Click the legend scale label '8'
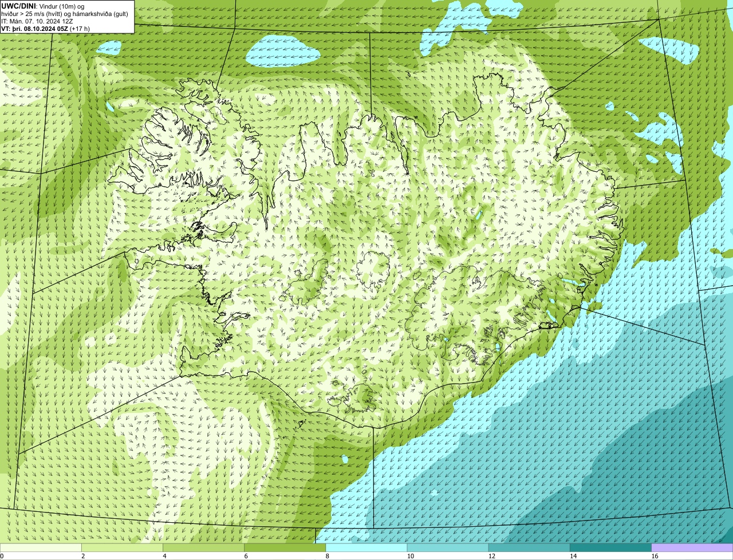 (x=328, y=556)
